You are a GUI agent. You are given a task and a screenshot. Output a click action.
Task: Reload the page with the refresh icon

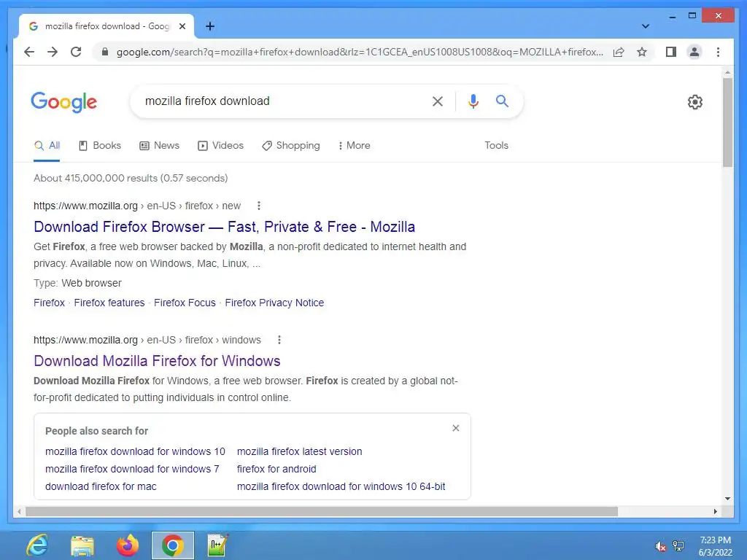(x=76, y=52)
